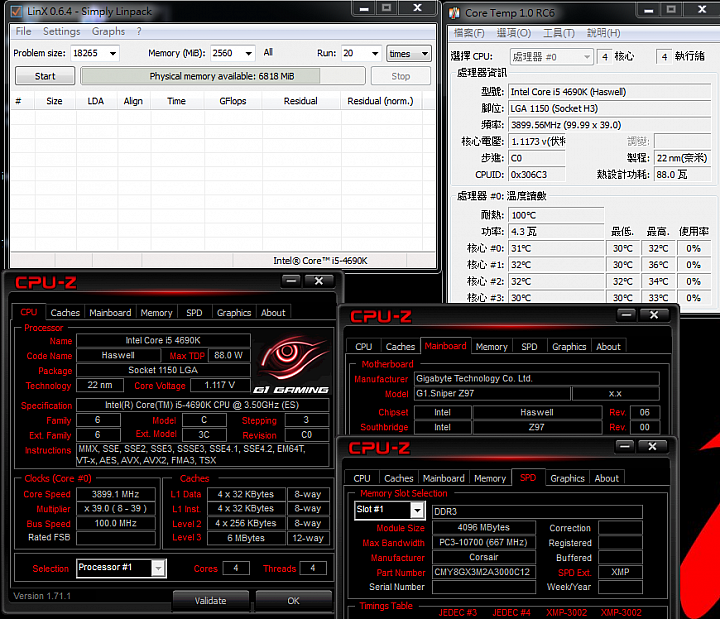Image resolution: width=720 pixels, height=619 pixels.
Task: Open the Memory (MiB) dropdown in LinX
Action: coord(249,54)
